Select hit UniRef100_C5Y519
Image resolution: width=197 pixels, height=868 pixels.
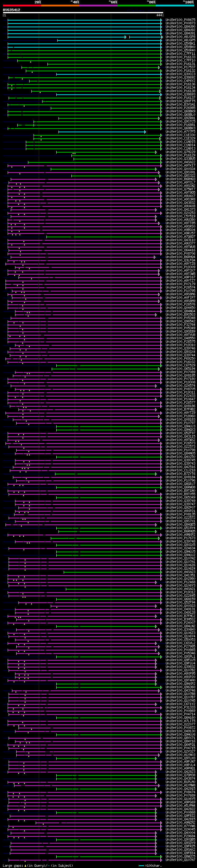[x=180, y=216]
